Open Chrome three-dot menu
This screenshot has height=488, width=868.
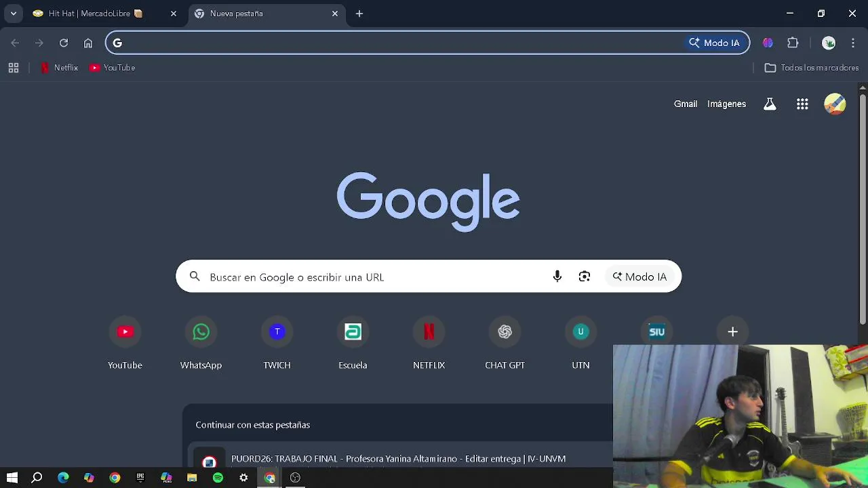pyautogui.click(x=853, y=43)
